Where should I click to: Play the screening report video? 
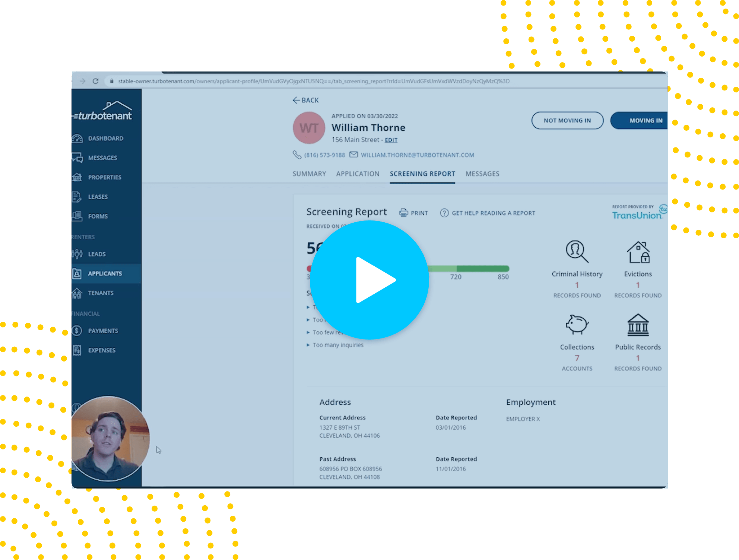click(x=369, y=280)
